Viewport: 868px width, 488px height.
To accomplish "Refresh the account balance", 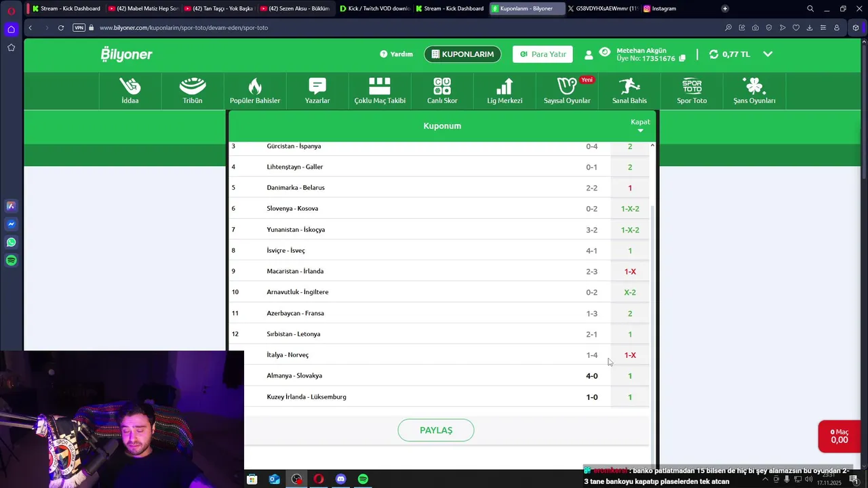I will (x=713, y=54).
